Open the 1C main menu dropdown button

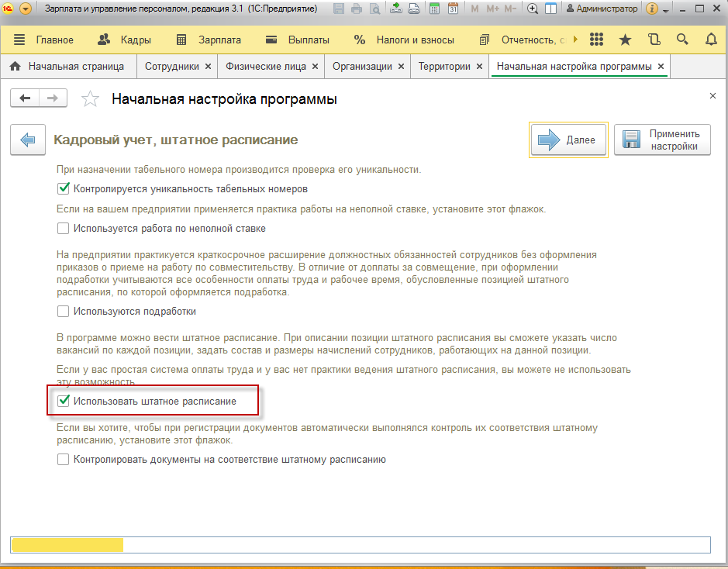26,9
